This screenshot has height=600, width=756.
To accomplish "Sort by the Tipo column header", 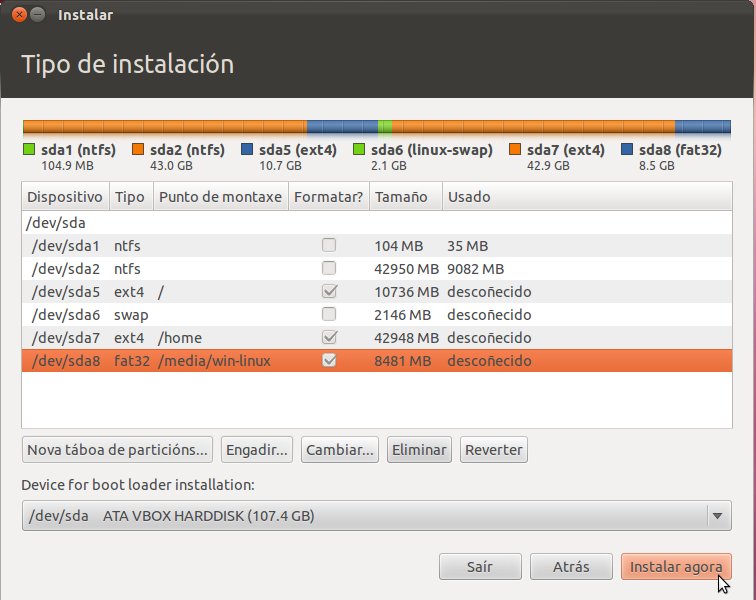I will tap(131, 196).
